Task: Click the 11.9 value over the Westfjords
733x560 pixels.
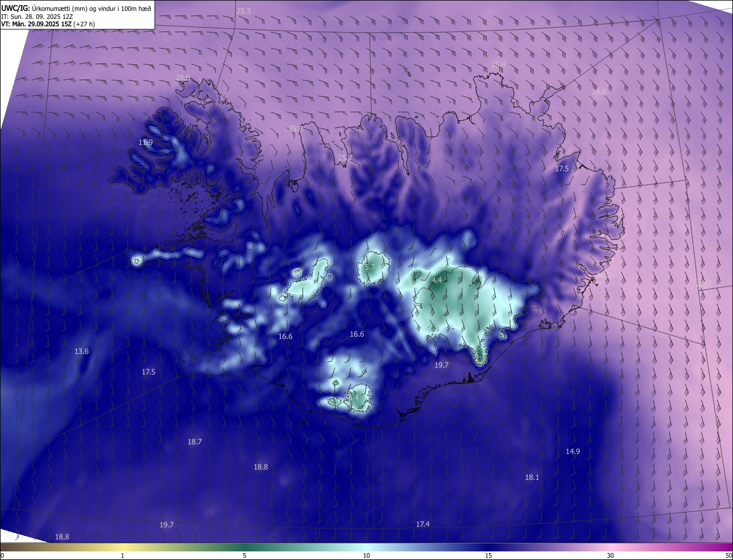Action: (146, 142)
